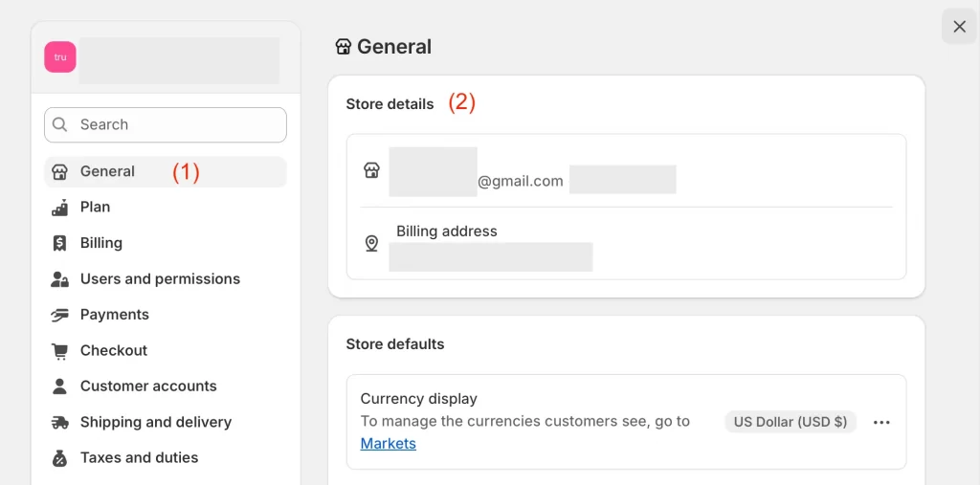Image resolution: width=980 pixels, height=485 pixels.
Task: Open the General settings menu item
Action: [x=165, y=172]
